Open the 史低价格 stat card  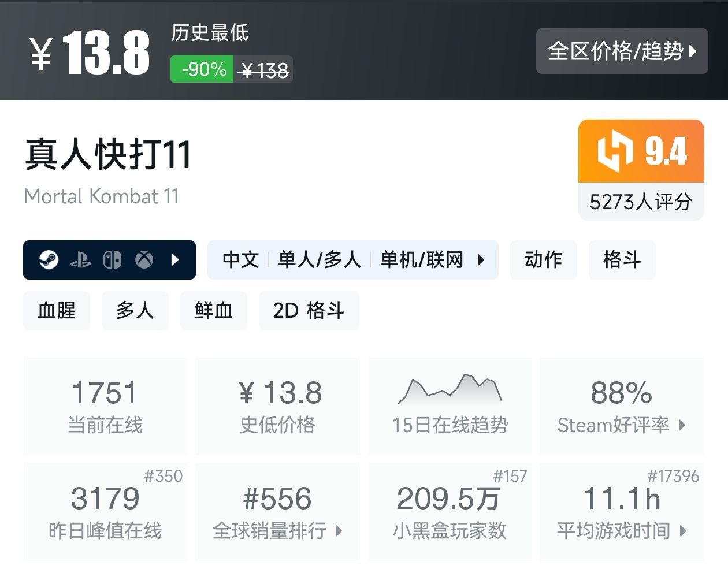coord(277,406)
